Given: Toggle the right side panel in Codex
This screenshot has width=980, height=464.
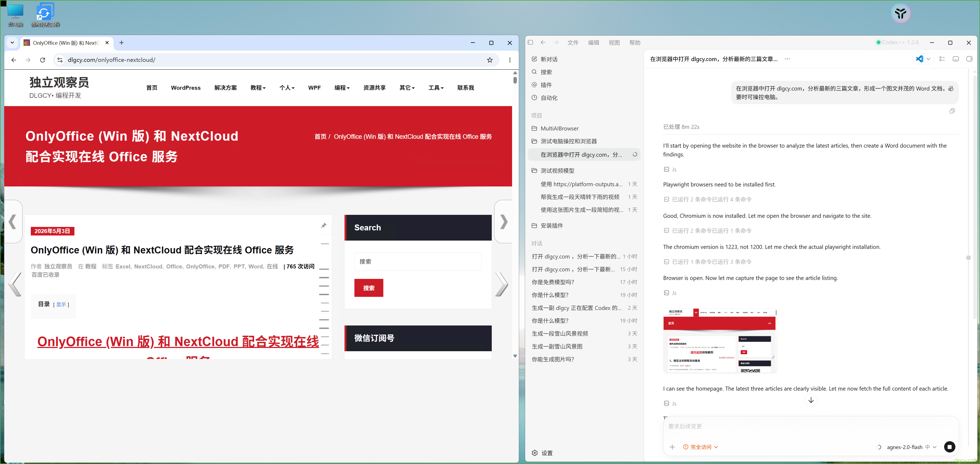Looking at the screenshot, I should [969, 59].
